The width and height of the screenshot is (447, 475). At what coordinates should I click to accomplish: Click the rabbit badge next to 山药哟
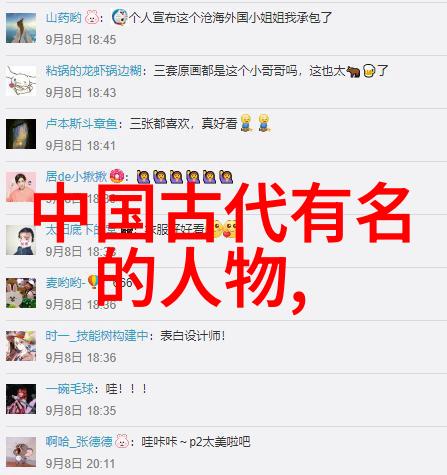pyautogui.click(x=92, y=17)
